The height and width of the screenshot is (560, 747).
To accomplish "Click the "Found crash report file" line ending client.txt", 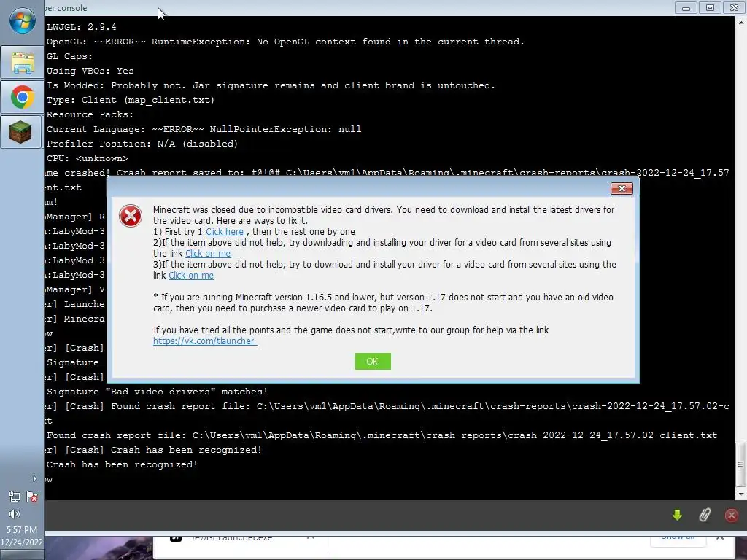I will [382, 436].
